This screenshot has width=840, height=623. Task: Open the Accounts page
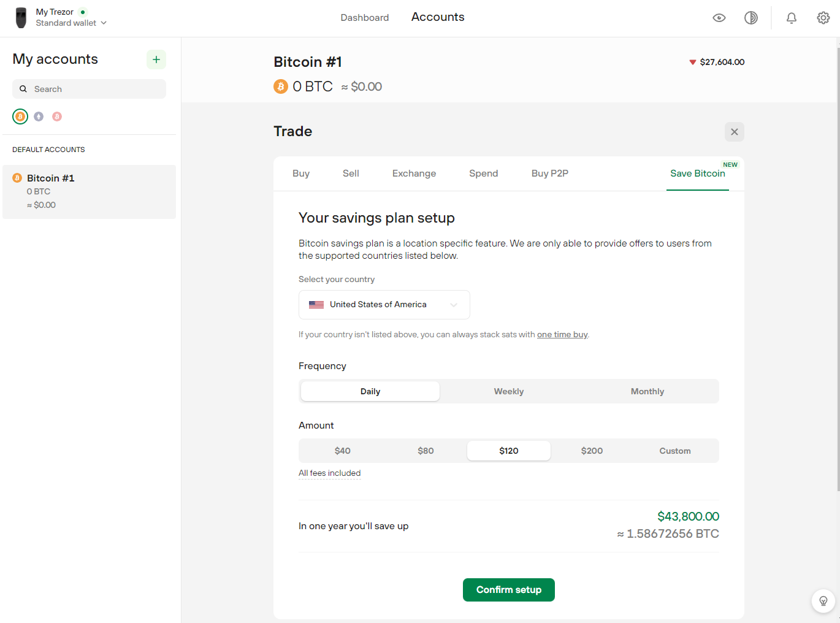[438, 17]
